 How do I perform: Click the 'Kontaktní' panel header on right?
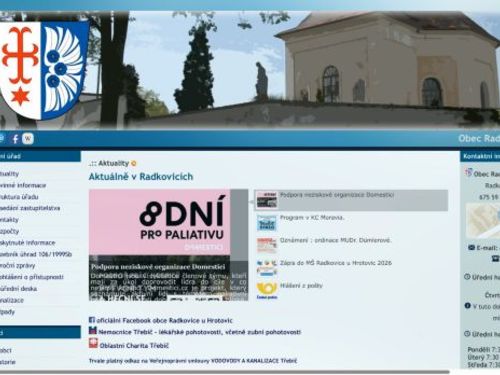[x=480, y=156]
